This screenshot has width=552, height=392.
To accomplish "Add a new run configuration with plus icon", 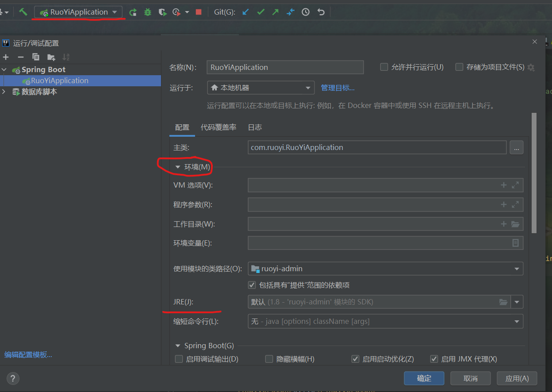I will 6,57.
